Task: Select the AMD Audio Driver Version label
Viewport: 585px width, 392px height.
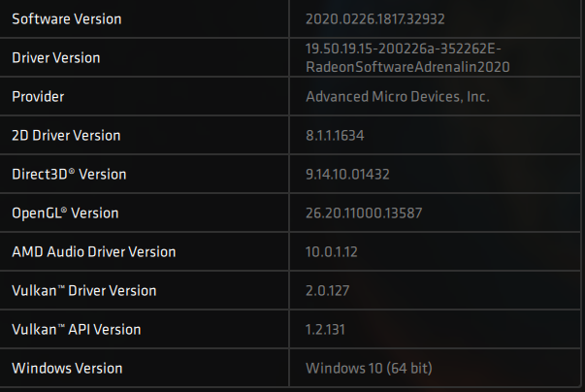Action: point(94,251)
